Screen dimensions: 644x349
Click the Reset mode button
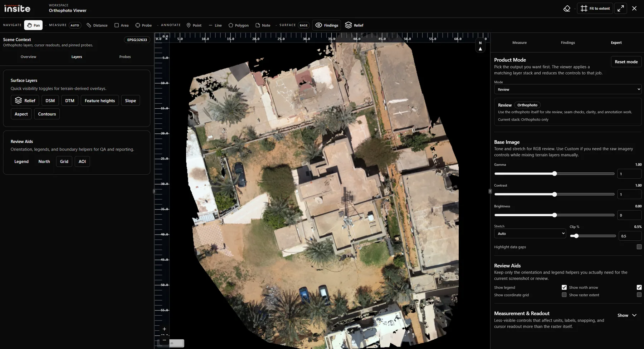point(626,62)
